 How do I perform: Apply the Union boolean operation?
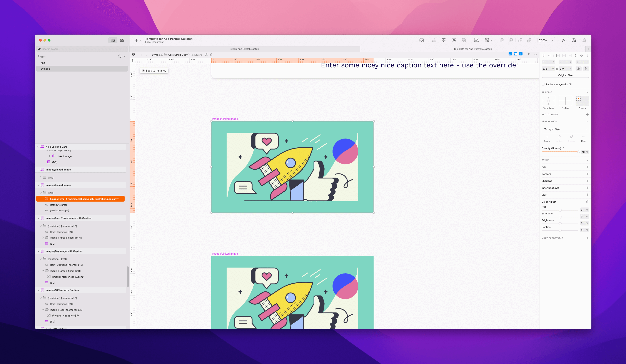tap(502, 40)
